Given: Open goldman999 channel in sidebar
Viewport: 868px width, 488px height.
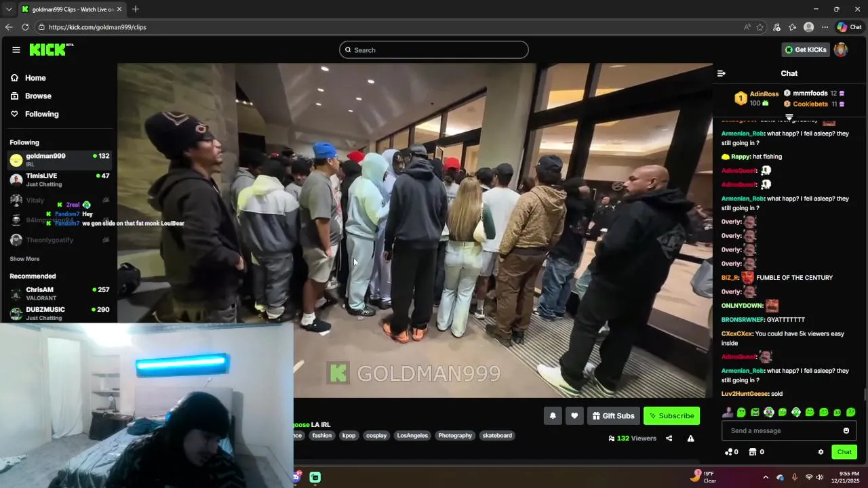Looking at the screenshot, I should pos(60,160).
